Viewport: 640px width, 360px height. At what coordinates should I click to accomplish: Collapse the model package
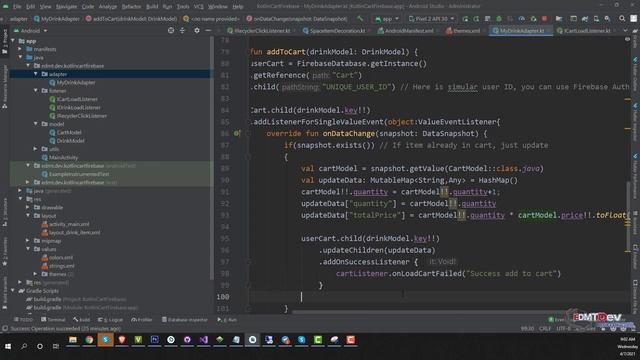[x=36, y=124]
